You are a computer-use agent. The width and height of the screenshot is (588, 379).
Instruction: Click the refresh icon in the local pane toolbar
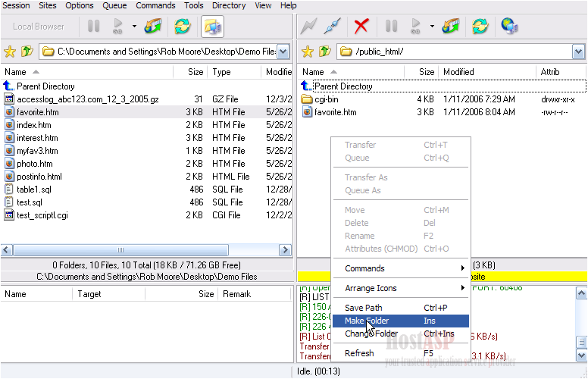click(x=182, y=27)
